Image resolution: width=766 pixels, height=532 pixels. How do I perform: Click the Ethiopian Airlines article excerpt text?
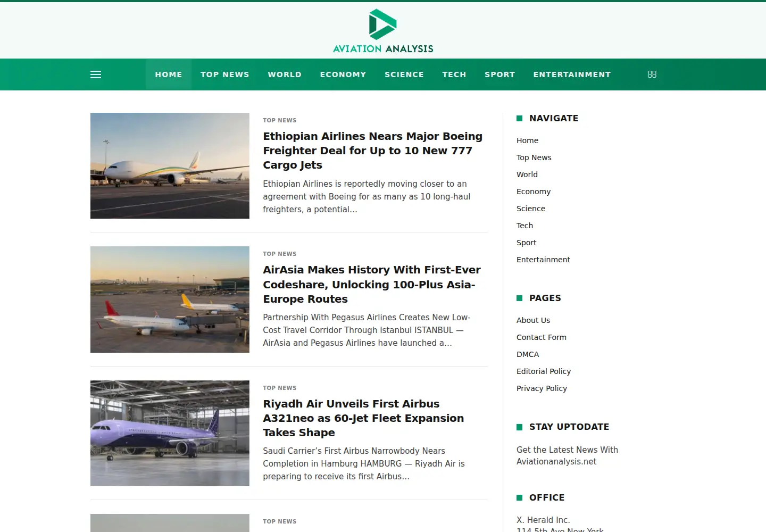point(367,196)
